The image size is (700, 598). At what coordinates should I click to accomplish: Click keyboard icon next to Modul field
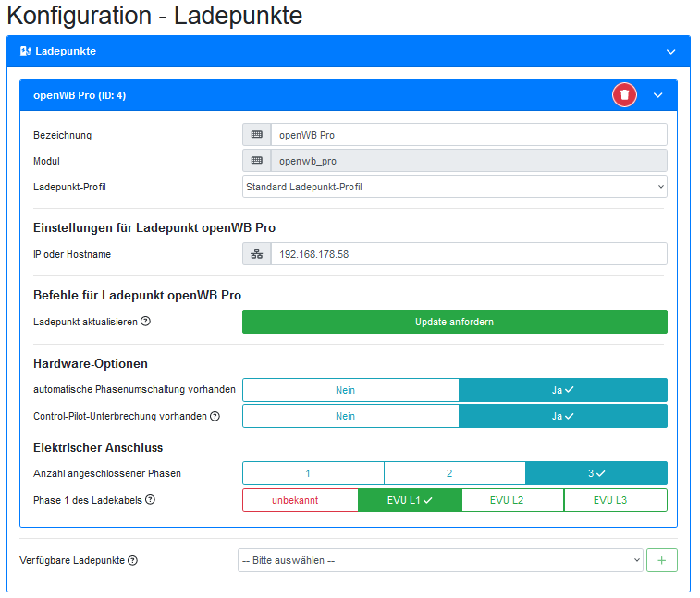[x=257, y=161]
